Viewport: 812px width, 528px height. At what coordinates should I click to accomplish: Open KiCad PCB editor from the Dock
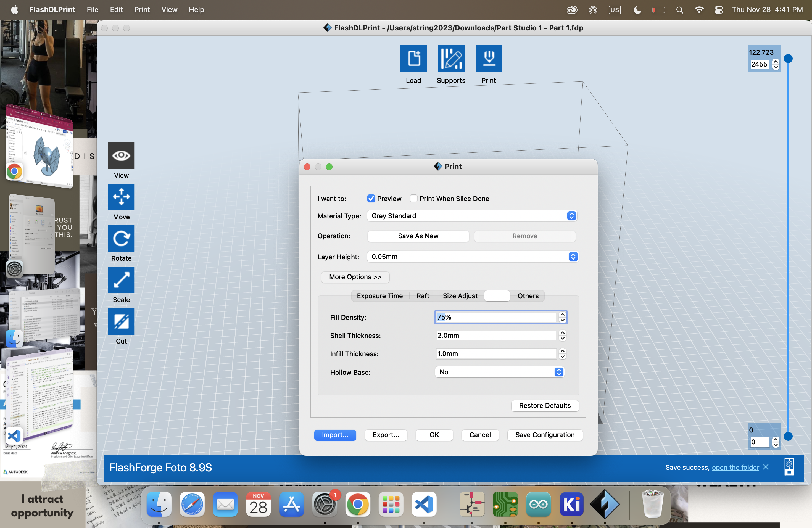505,504
